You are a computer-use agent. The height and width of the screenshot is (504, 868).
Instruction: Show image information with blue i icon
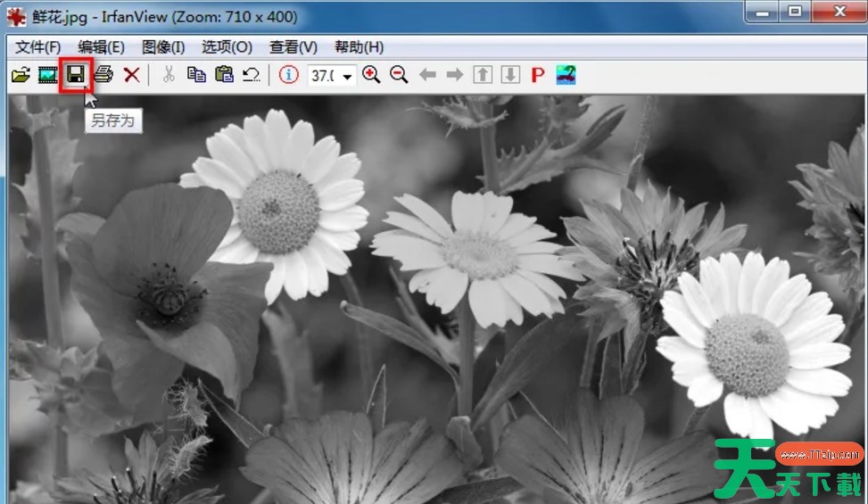coord(288,75)
